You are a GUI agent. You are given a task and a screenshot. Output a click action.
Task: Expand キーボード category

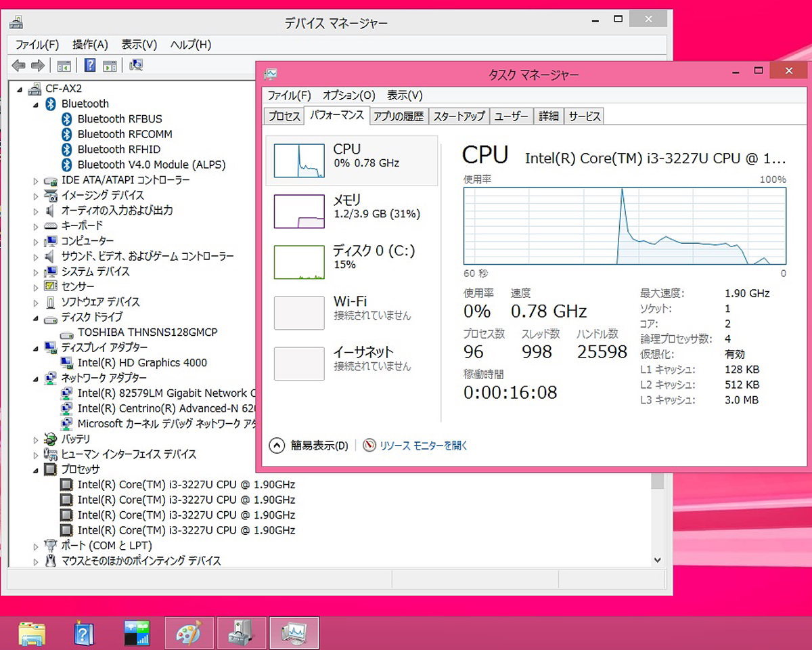tap(36, 226)
